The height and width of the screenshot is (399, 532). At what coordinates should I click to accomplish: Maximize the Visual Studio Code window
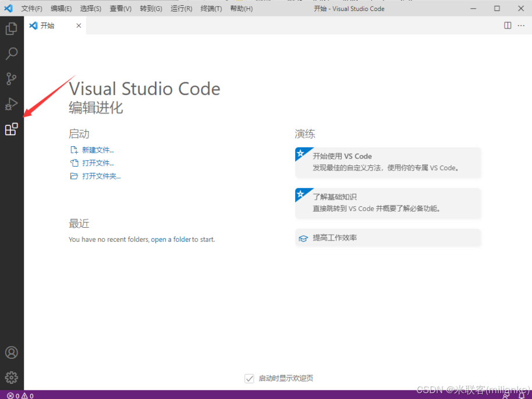(497, 9)
